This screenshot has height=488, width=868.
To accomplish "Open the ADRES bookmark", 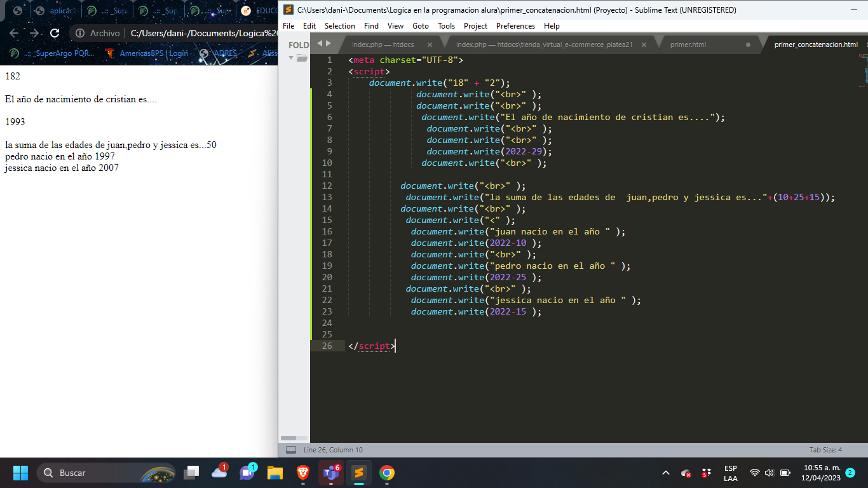I will coord(217,53).
